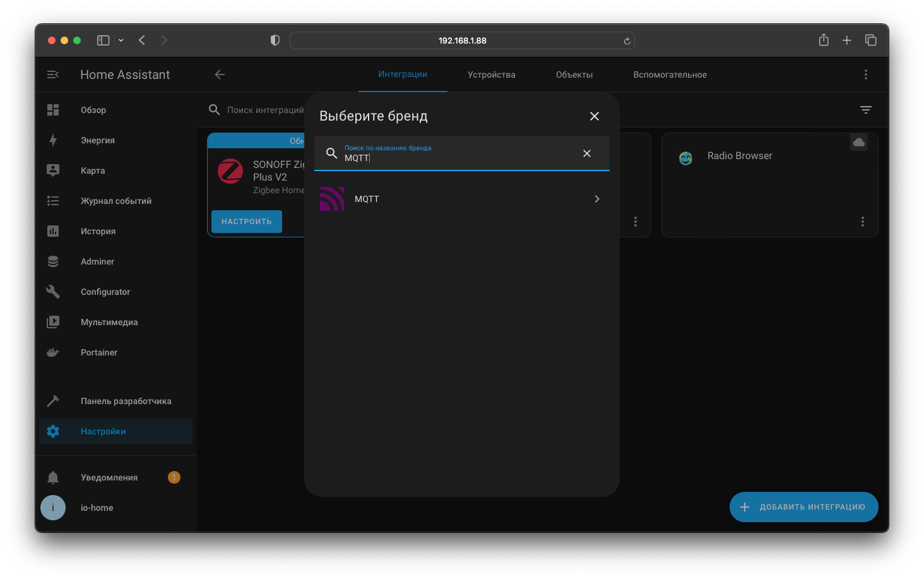Collapse the Home Assistant sidebar menu icon
The height and width of the screenshot is (579, 924).
[53, 75]
